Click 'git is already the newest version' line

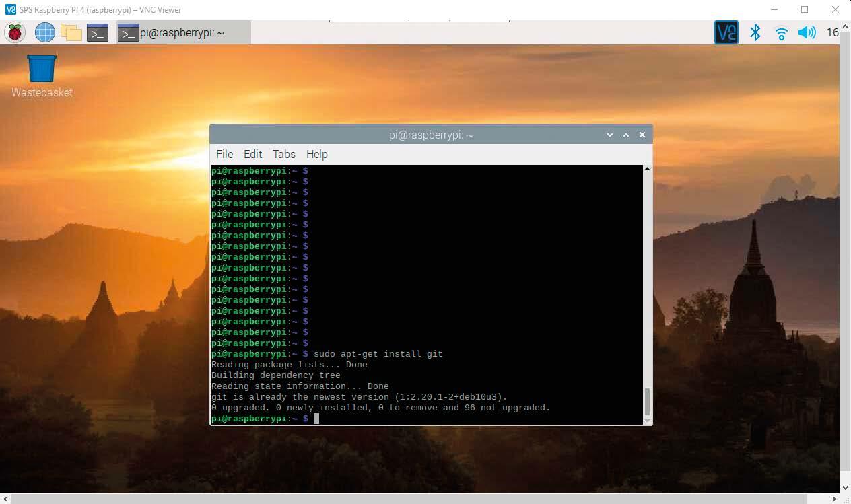[x=360, y=397]
